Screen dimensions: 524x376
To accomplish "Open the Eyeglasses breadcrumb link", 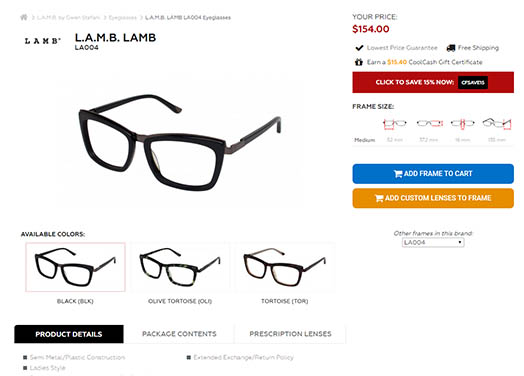I will [123, 17].
